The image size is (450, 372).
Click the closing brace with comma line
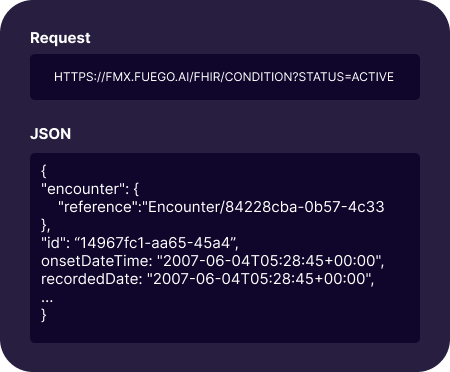point(46,225)
